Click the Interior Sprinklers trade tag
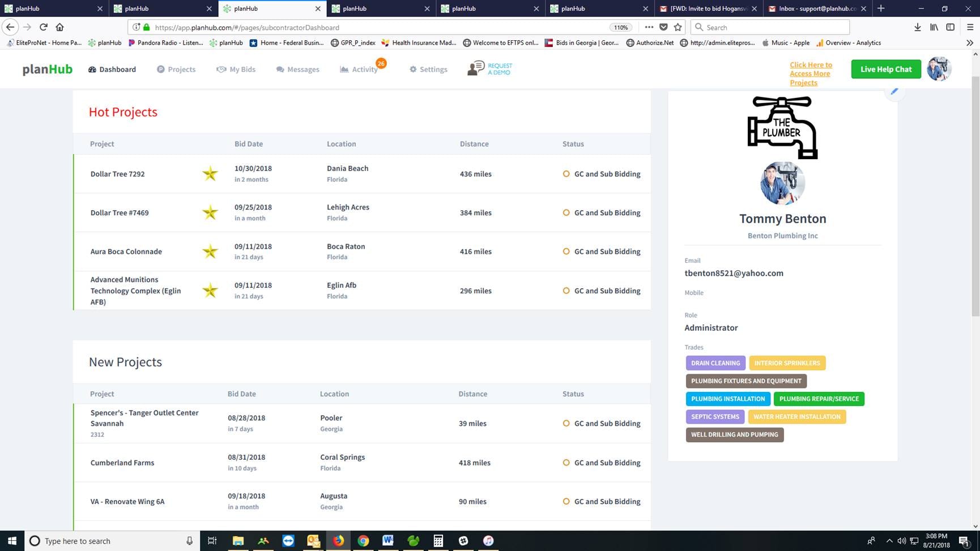The image size is (980, 551). point(787,363)
